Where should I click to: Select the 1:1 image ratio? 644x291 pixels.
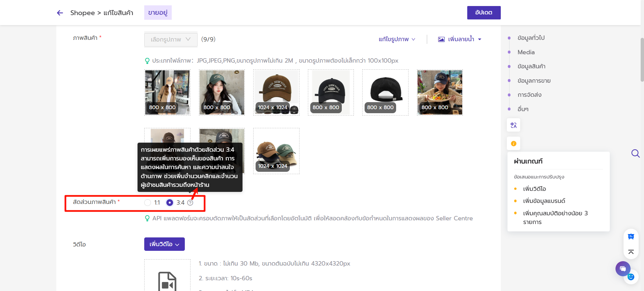148,203
